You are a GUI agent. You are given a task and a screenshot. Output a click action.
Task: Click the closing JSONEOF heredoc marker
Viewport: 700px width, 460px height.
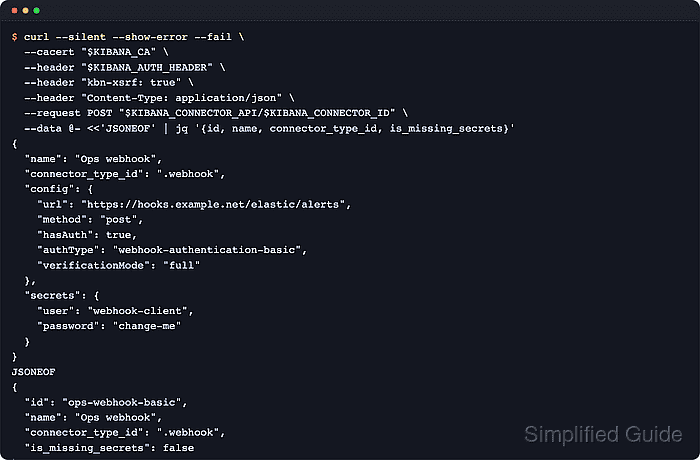point(35,370)
